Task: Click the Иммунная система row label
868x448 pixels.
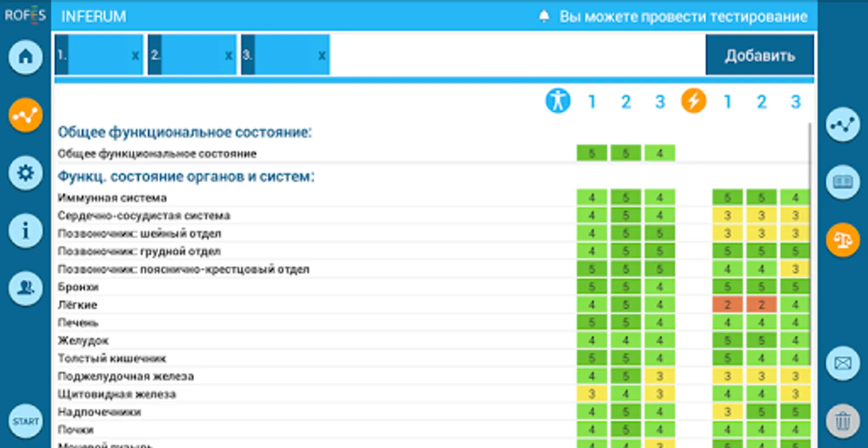Action: [112, 198]
